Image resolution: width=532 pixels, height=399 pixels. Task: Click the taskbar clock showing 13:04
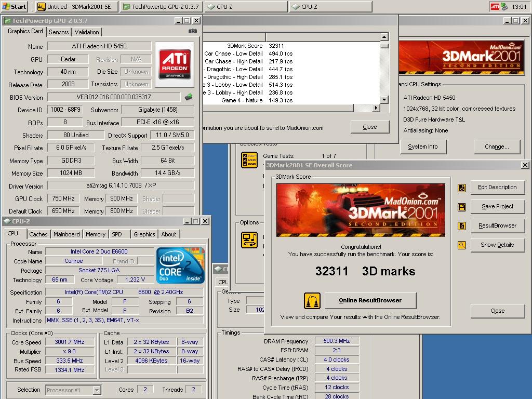point(519,7)
